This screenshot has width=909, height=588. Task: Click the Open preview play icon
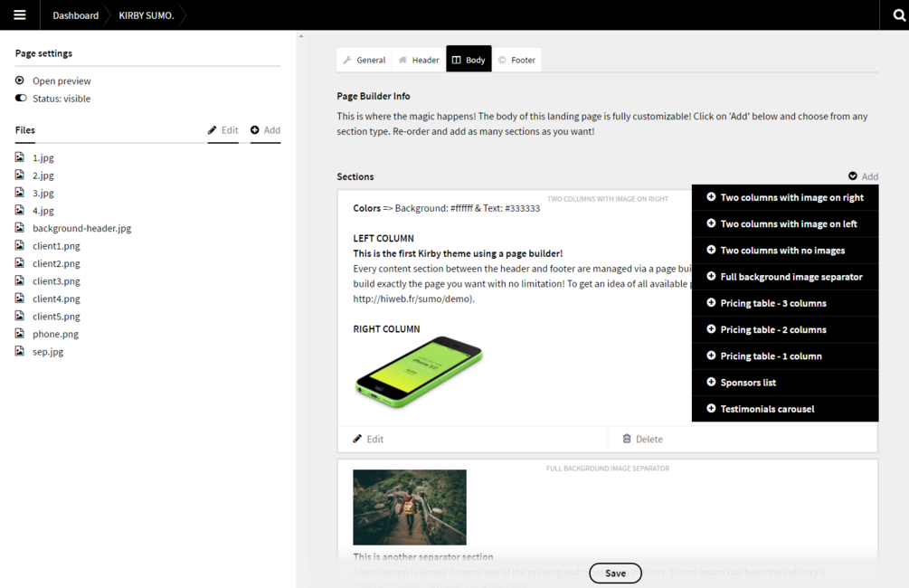(x=20, y=81)
